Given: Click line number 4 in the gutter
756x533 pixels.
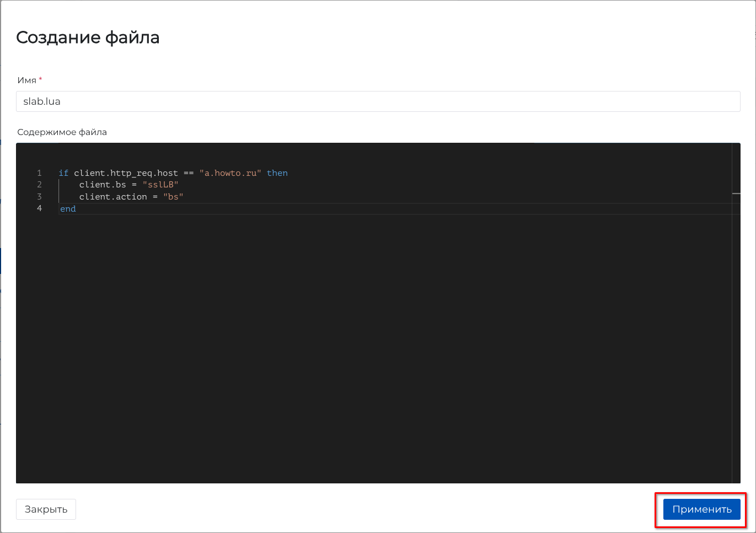Looking at the screenshot, I should point(39,208).
